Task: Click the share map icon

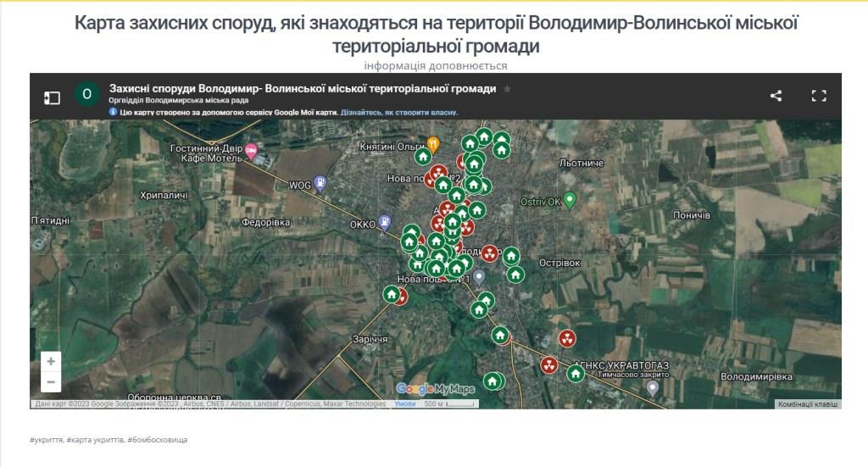Action: coord(776,96)
